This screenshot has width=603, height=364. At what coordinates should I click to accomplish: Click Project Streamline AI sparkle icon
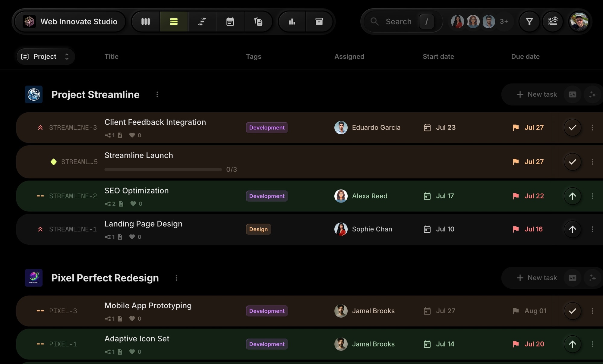(592, 95)
